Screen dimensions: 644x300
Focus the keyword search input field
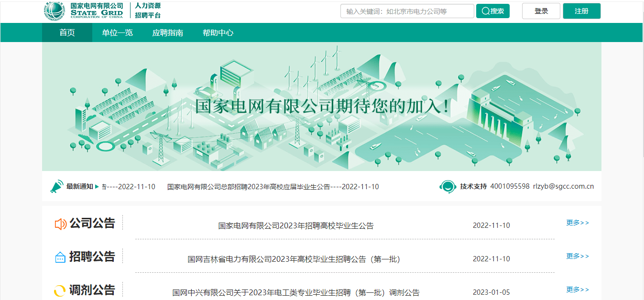407,11
